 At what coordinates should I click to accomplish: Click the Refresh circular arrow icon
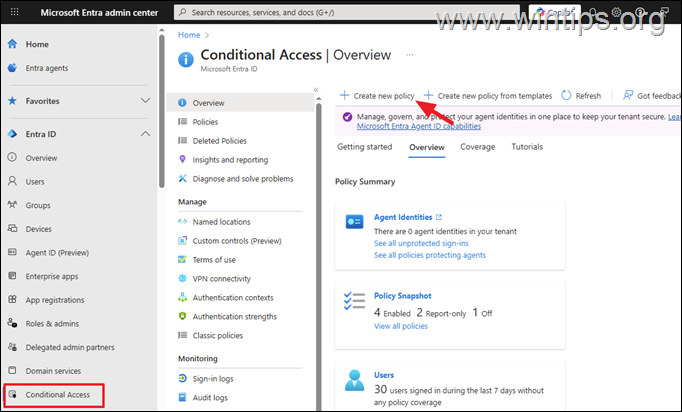(566, 95)
